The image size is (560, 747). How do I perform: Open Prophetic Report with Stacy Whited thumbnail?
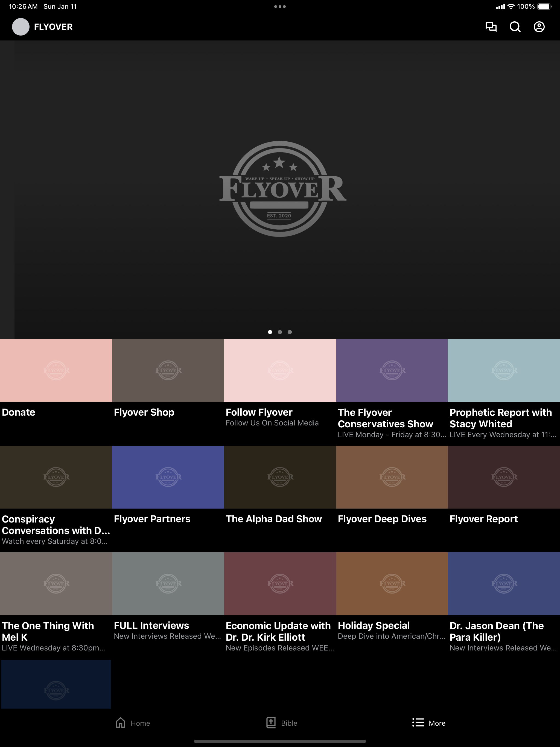(x=504, y=370)
